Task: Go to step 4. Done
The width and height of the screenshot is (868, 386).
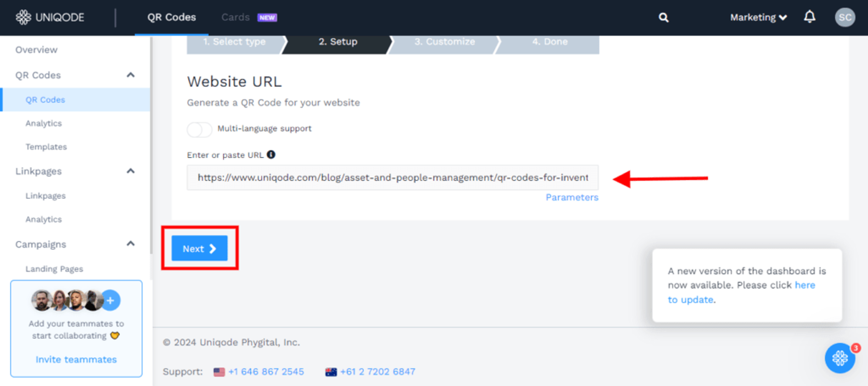Action: point(550,42)
